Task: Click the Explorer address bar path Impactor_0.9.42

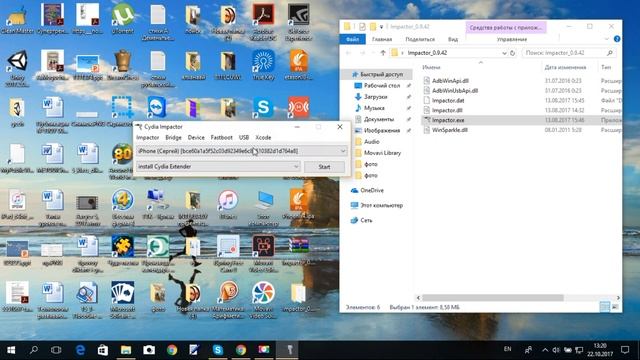Action: (427, 53)
